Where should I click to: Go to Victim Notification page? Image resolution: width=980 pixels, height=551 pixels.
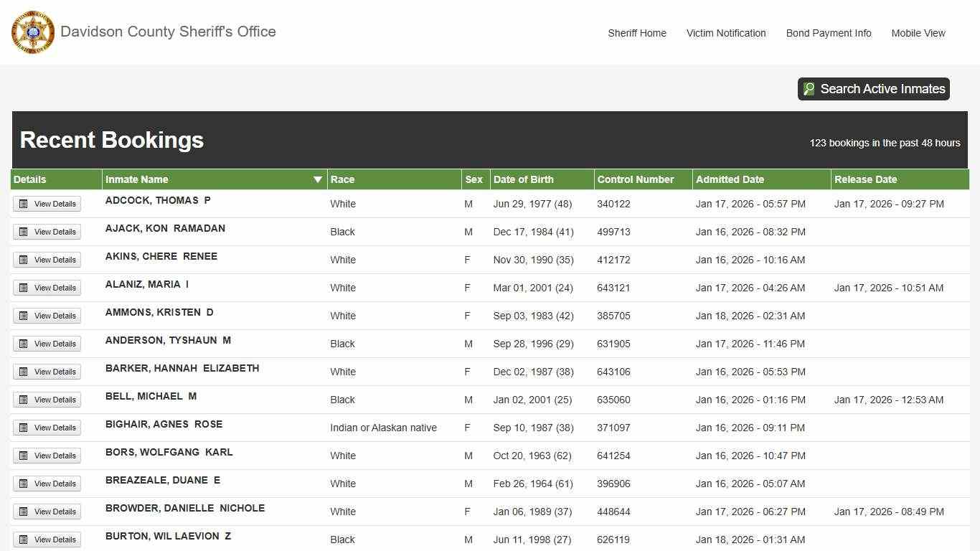pos(726,33)
